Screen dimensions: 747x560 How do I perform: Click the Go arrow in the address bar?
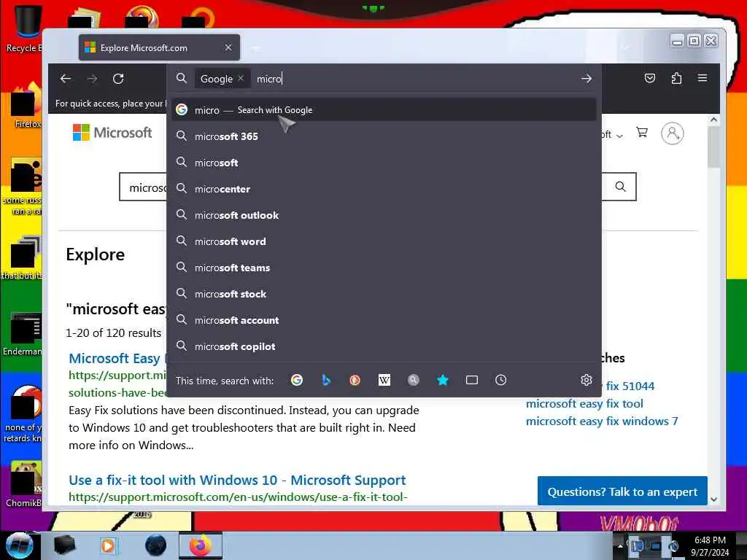click(587, 79)
